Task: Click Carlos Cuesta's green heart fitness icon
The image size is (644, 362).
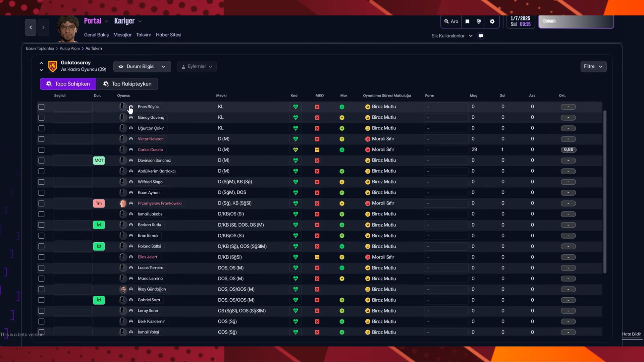Action: 295,149
